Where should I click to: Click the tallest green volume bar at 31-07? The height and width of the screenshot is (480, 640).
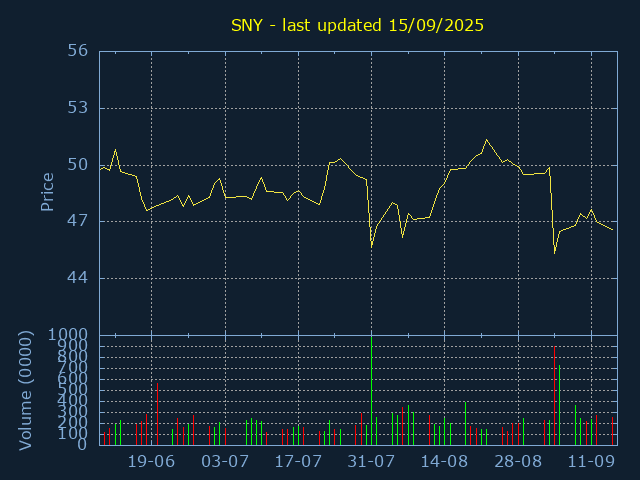(x=371, y=391)
